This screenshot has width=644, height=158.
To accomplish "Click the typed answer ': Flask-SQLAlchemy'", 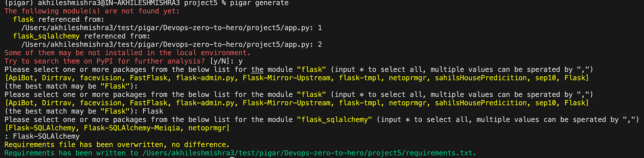I will [x=42, y=137].
